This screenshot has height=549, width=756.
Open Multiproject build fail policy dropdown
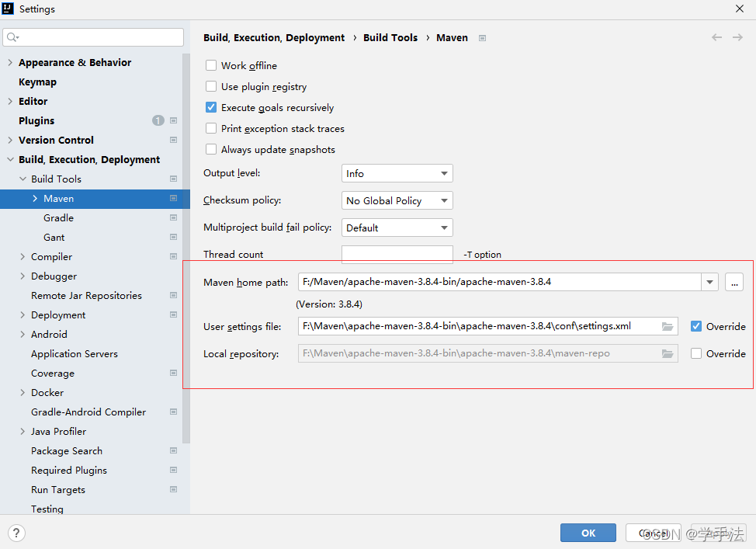[397, 228]
